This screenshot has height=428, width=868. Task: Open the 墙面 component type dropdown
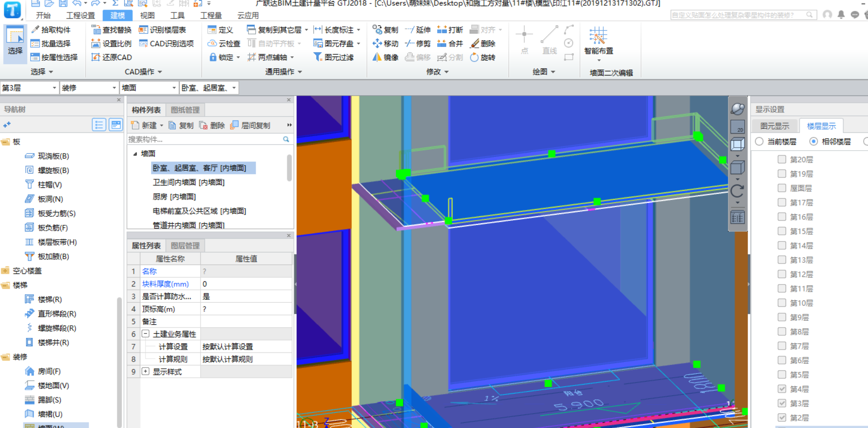149,88
